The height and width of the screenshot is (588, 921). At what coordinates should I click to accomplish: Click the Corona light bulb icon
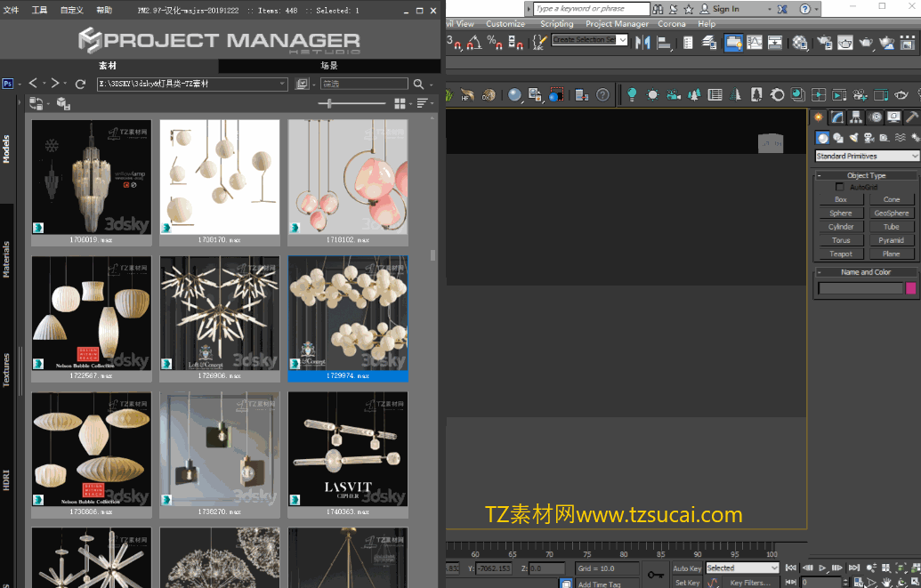tap(632, 94)
